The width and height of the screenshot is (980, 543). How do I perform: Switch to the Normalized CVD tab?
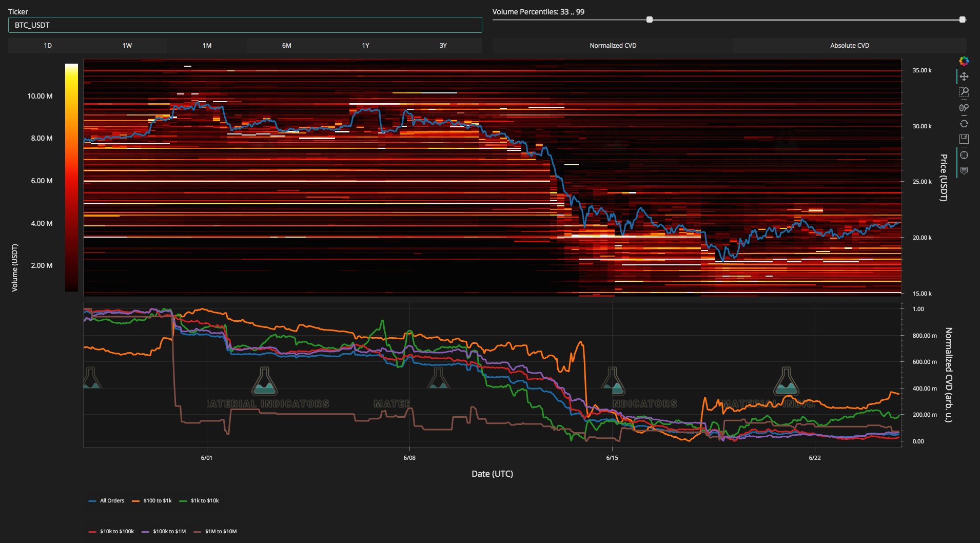pos(613,46)
